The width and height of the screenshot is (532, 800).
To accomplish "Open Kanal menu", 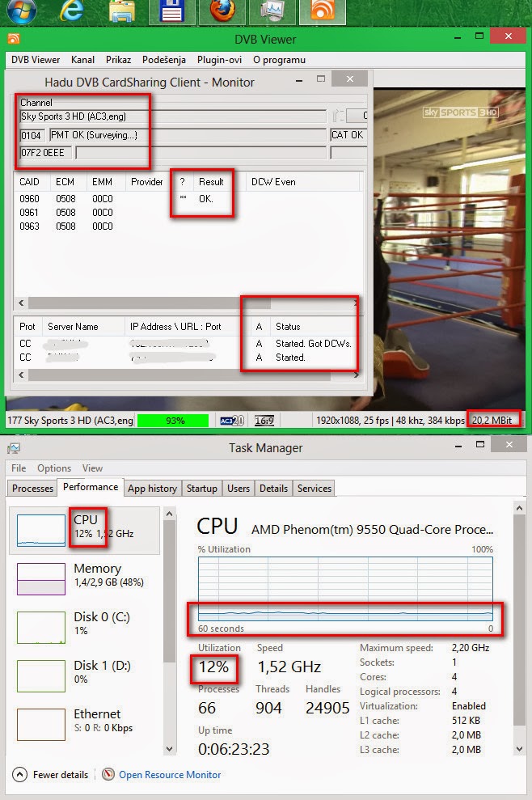I will [x=82, y=60].
